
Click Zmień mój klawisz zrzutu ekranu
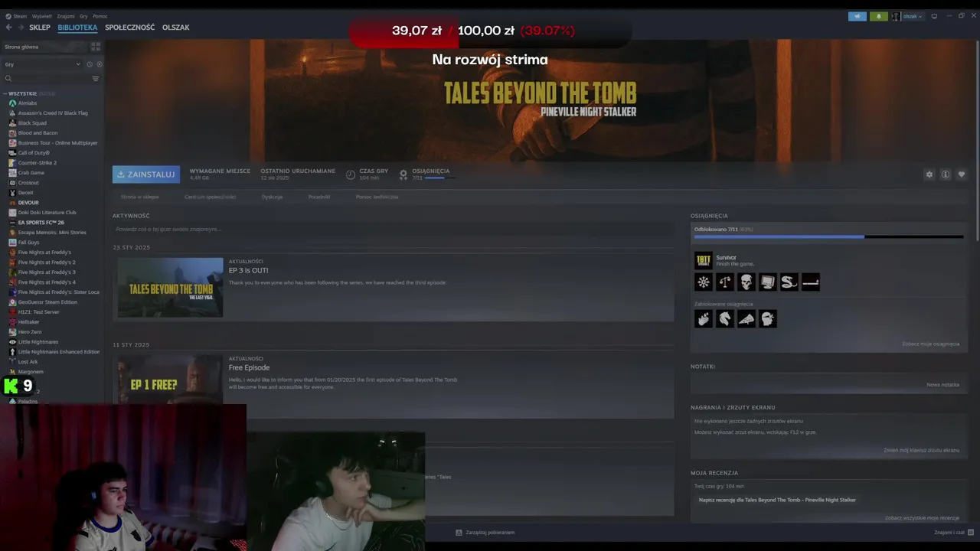pos(921,450)
